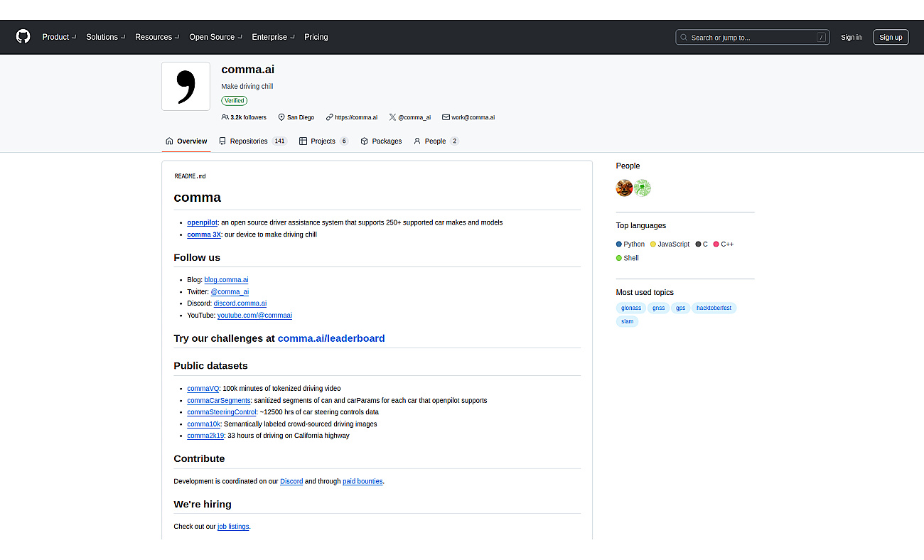Open the openpilot link
Screen dimensions: 924x560
click(203, 222)
